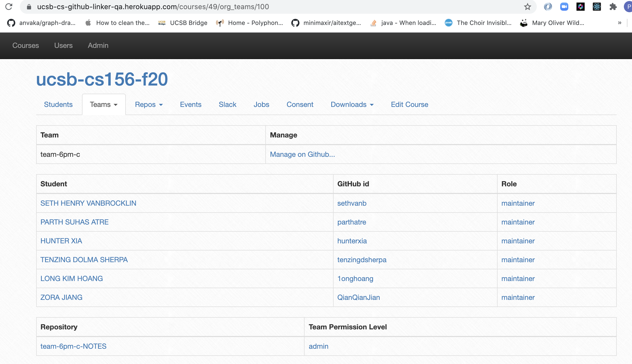Bookmark page with the star icon
This screenshot has height=364, width=632.
tap(527, 7)
